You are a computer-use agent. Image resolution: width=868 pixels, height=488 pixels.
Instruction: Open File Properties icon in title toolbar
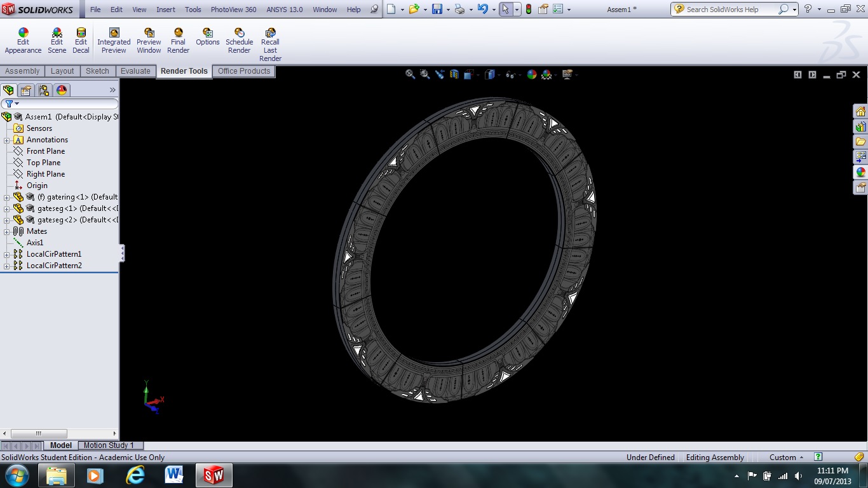[543, 9]
